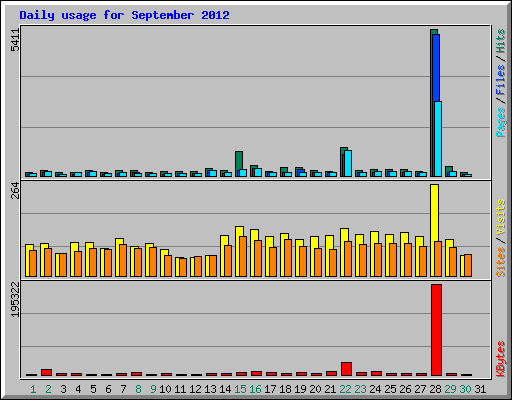
Task: Click day label 8 on the x-axis
Action: coord(138,389)
